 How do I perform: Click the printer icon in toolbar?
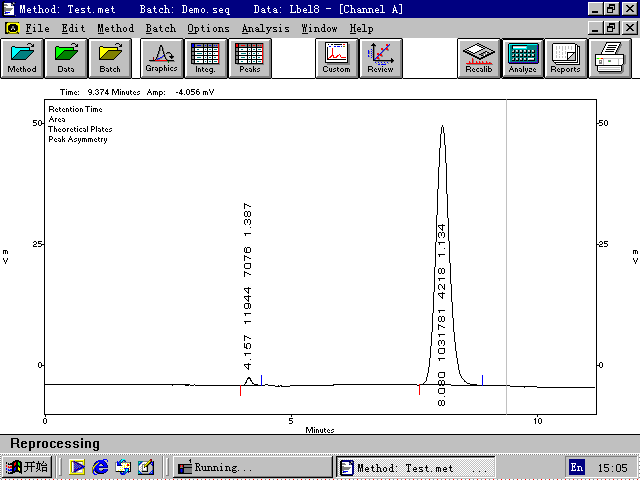(610, 58)
